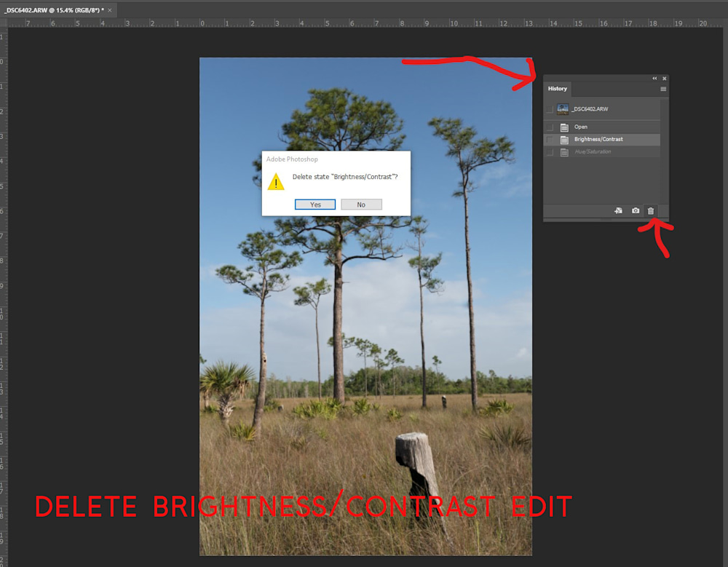Create new document from current state icon
This screenshot has width=728, height=567.
[x=618, y=210]
